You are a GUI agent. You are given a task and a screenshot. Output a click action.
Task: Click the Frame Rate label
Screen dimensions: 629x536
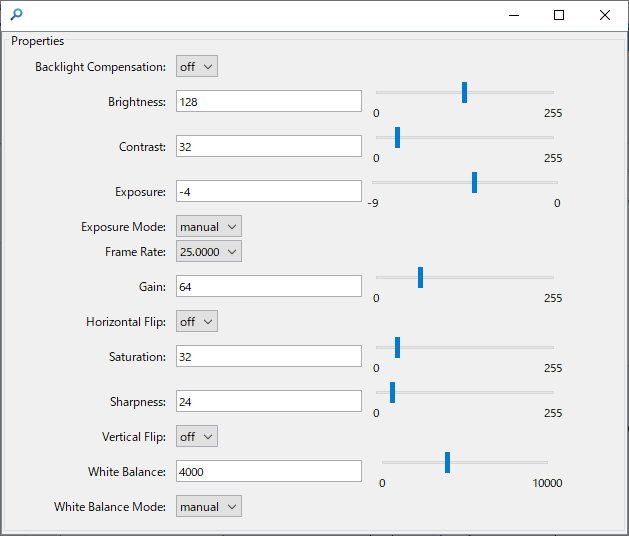[x=136, y=252]
